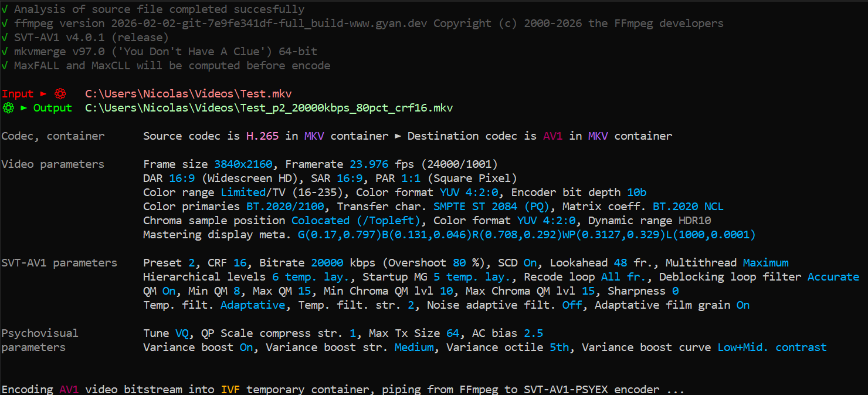Click the Multithread Maximum value

(765, 263)
